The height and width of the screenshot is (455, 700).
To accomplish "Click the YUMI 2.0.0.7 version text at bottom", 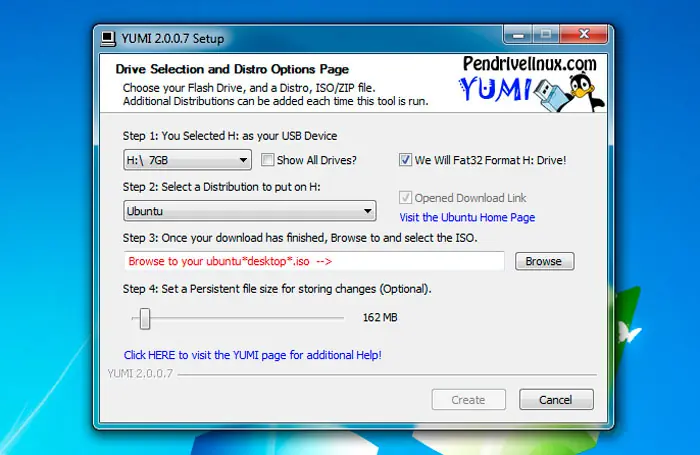I will point(140,374).
